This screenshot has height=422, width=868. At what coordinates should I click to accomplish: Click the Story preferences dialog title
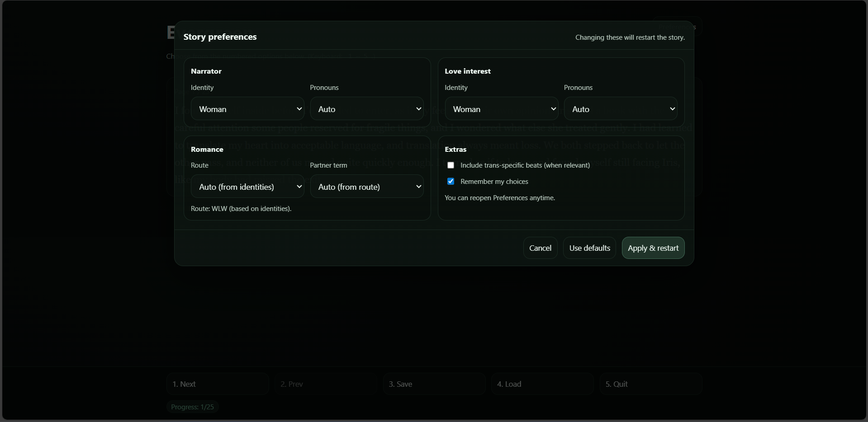(x=220, y=37)
